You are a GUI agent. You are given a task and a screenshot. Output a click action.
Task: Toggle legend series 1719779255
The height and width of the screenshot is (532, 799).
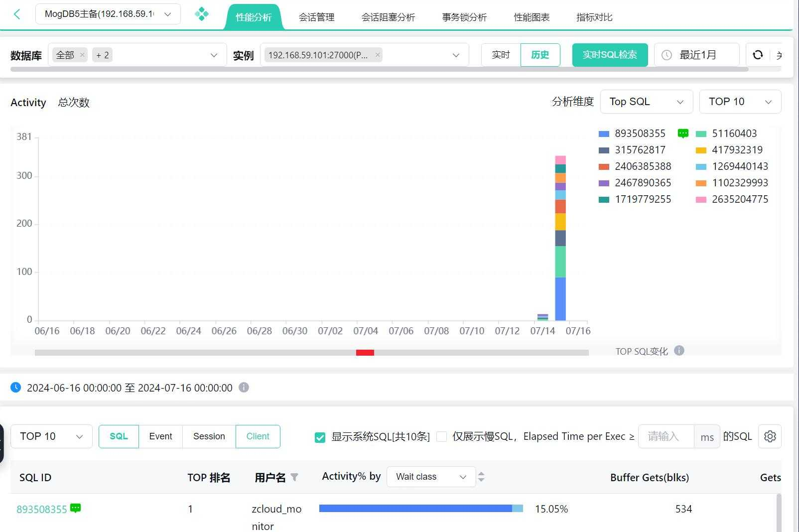click(635, 199)
